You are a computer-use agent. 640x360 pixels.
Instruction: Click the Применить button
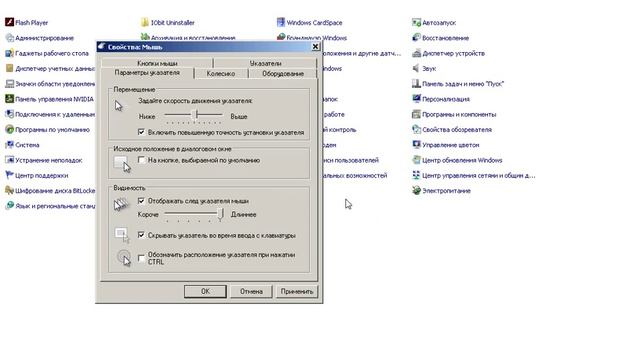pyautogui.click(x=297, y=291)
